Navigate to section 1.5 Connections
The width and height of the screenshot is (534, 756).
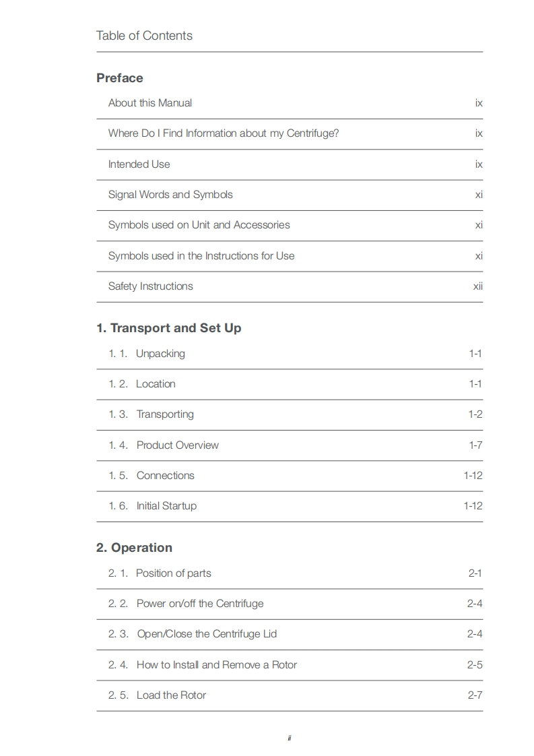(165, 476)
